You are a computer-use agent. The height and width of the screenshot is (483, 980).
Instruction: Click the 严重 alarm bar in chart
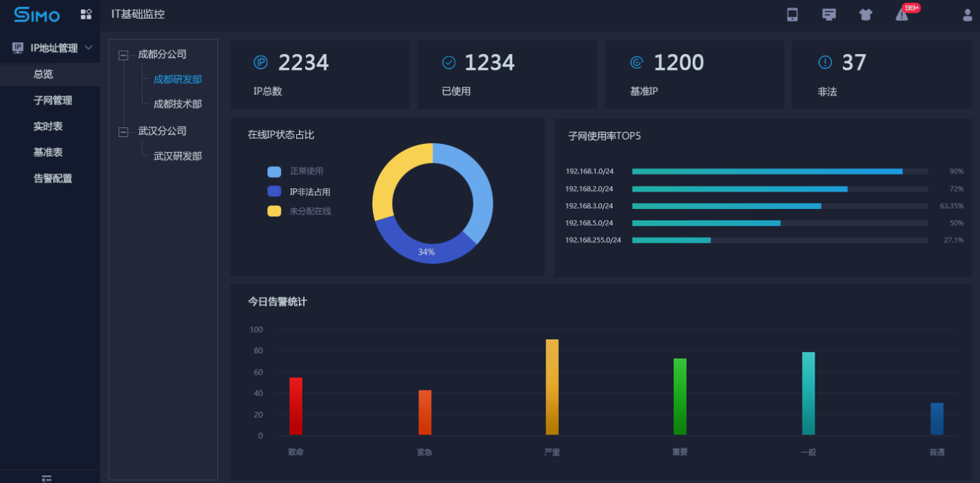(552, 388)
